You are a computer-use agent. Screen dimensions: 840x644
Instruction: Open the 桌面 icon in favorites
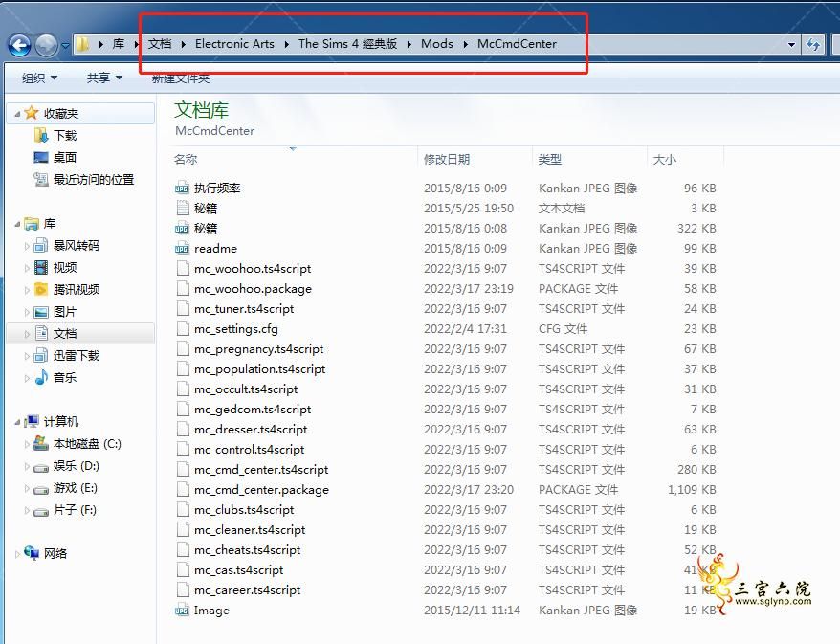point(41,158)
